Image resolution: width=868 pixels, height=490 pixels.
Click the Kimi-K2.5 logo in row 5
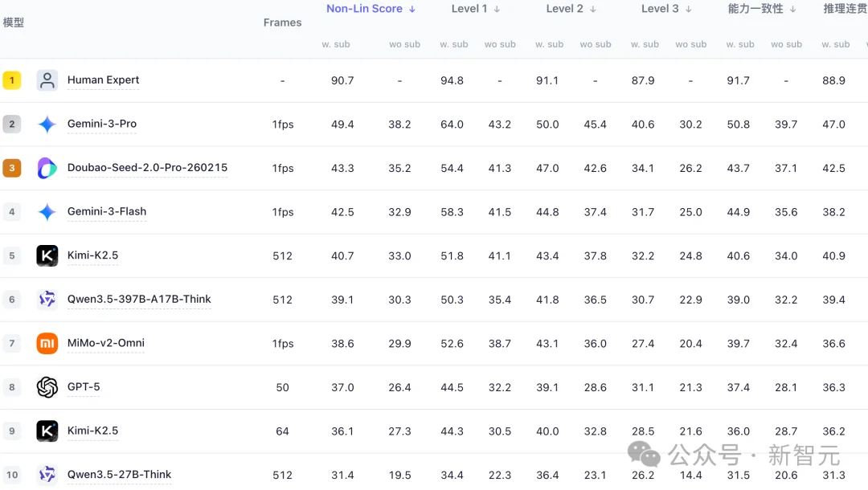click(47, 255)
